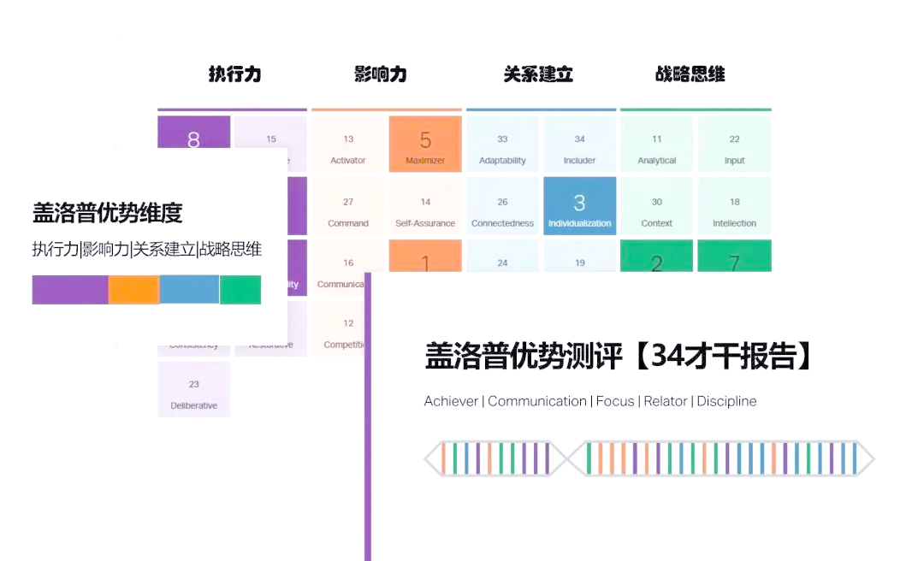Screen dimensions: 924x561
Task: Select the pale blue tile numbered 19
Action: (x=579, y=256)
